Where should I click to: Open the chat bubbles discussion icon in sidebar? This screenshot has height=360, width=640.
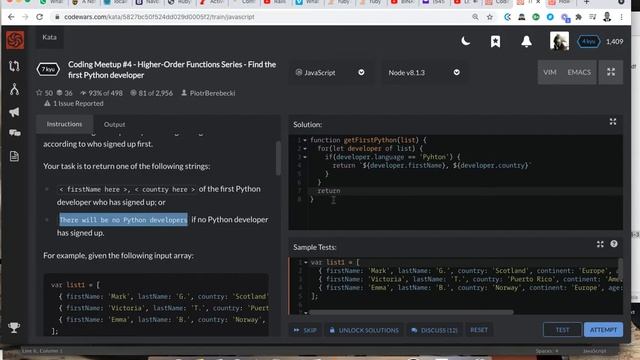click(x=15, y=133)
